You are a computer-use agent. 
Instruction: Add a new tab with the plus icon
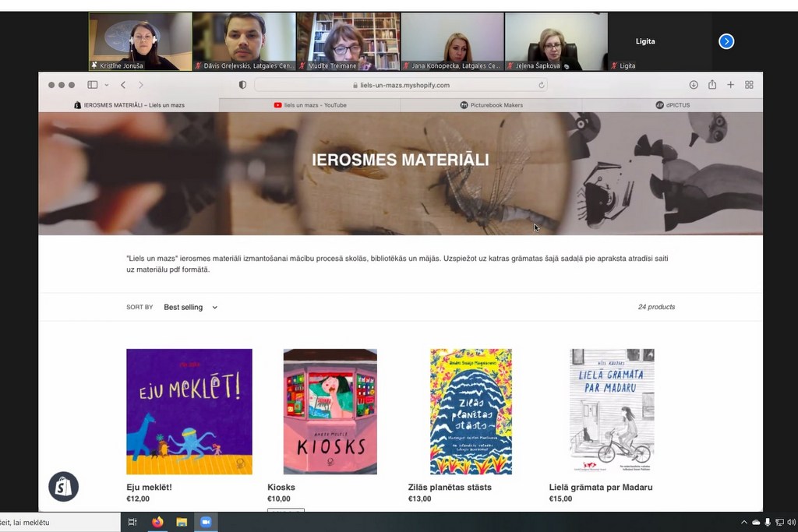coord(731,85)
